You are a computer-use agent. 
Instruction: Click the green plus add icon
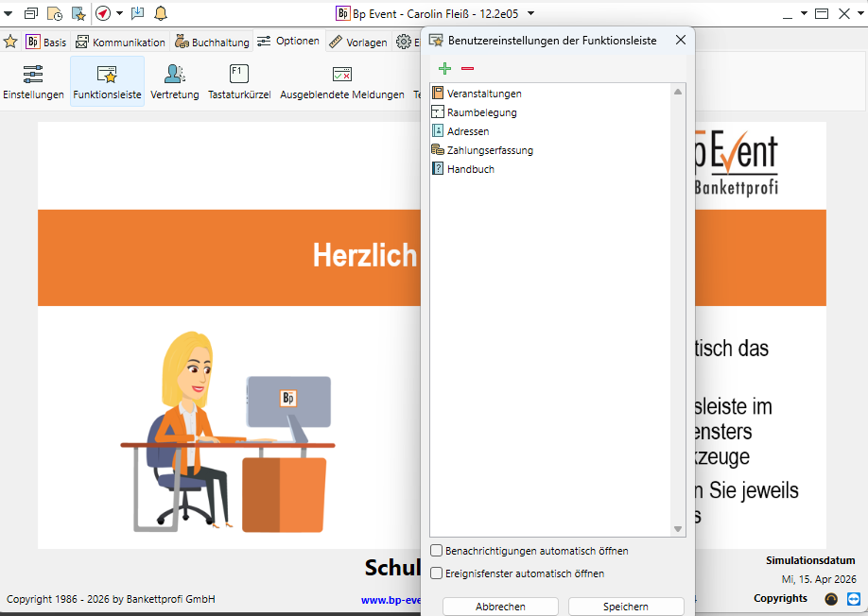(x=445, y=69)
